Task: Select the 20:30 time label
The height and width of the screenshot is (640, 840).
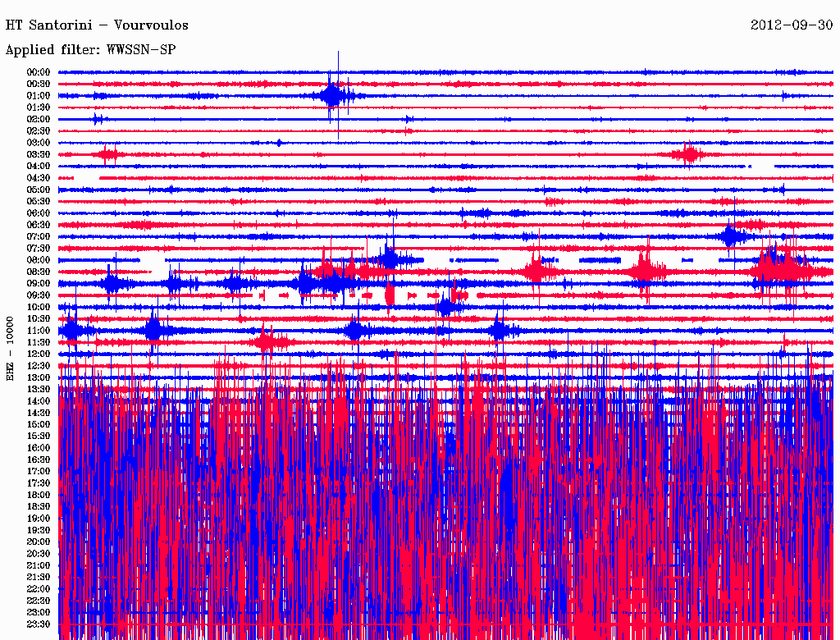Action: 39,554
